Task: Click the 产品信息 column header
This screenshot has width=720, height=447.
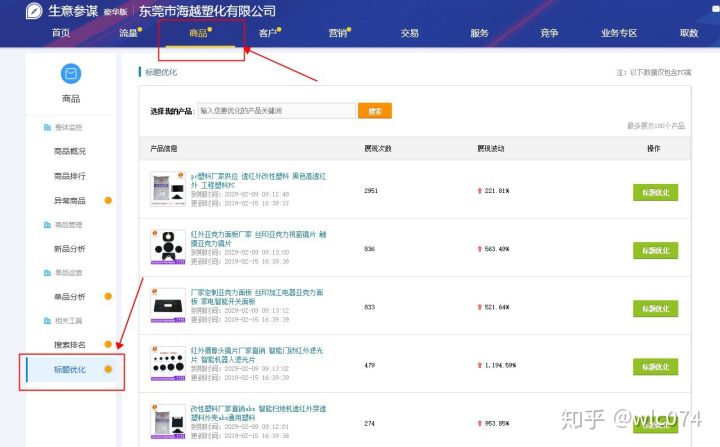Action: [163, 148]
